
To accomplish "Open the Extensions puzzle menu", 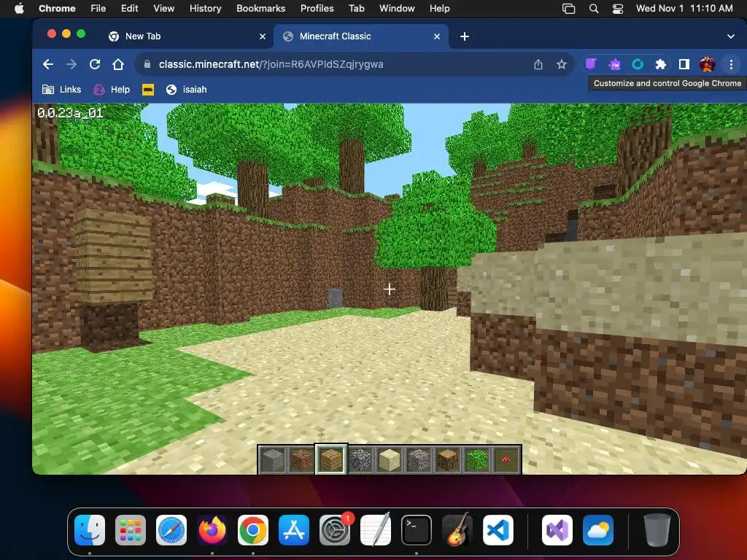I will click(661, 64).
